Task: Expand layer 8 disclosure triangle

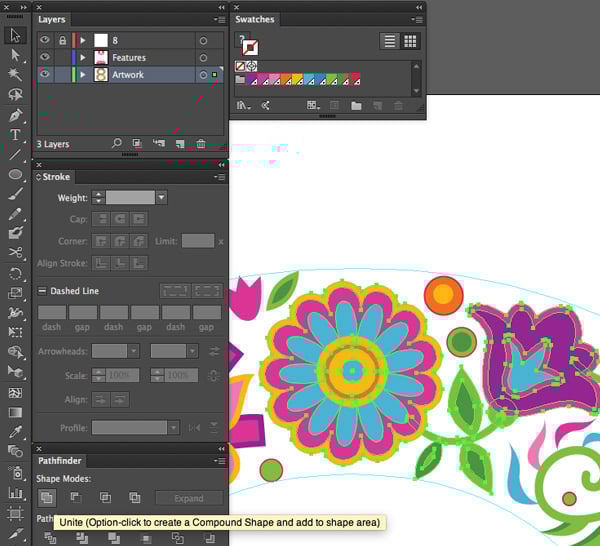Action: [83, 40]
